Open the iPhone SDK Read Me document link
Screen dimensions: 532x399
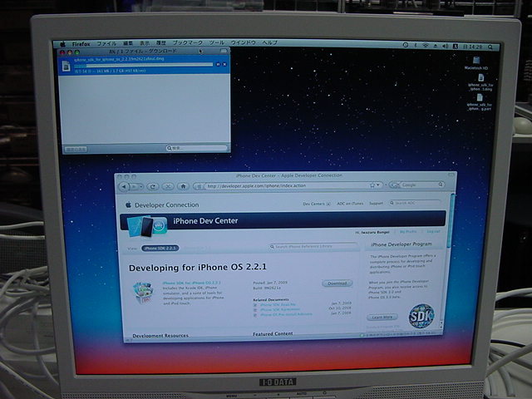pos(278,305)
